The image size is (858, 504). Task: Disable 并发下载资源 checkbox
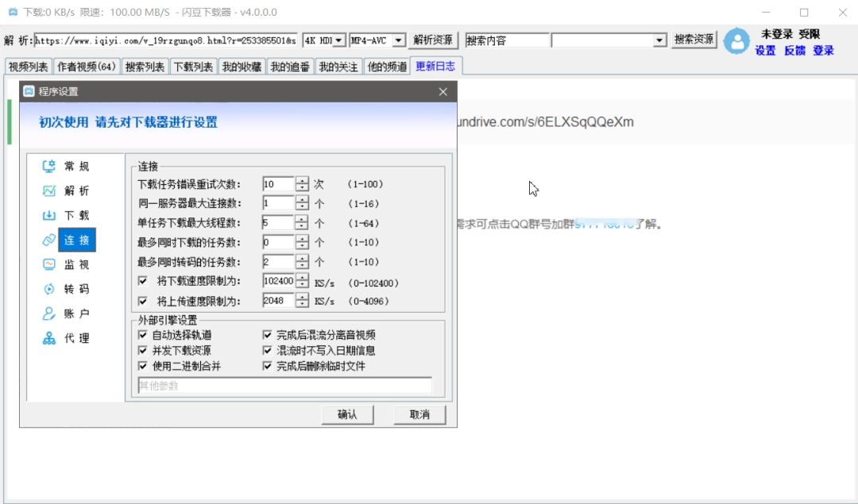coord(143,350)
